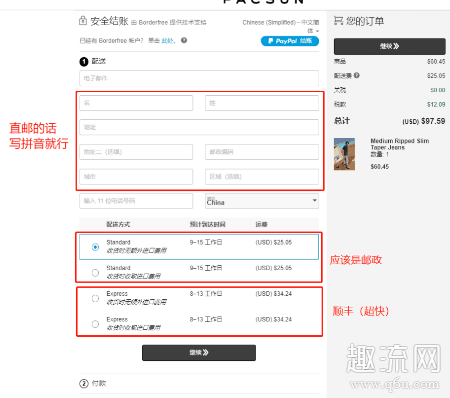
Task: Select the first Express $34.24 shipping radio button
Action: point(95,298)
